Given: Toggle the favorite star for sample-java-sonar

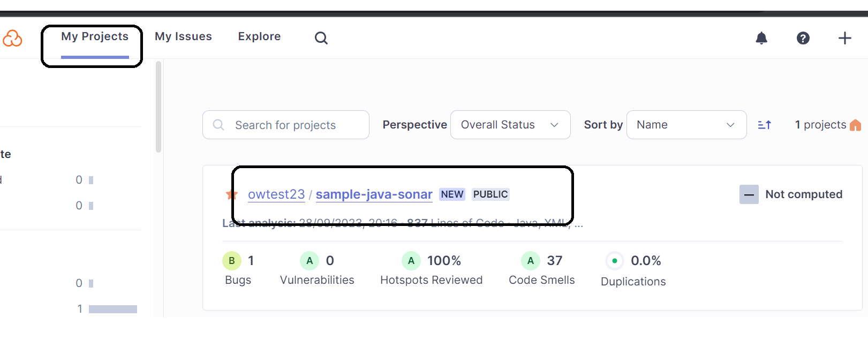Looking at the screenshot, I should [x=231, y=194].
